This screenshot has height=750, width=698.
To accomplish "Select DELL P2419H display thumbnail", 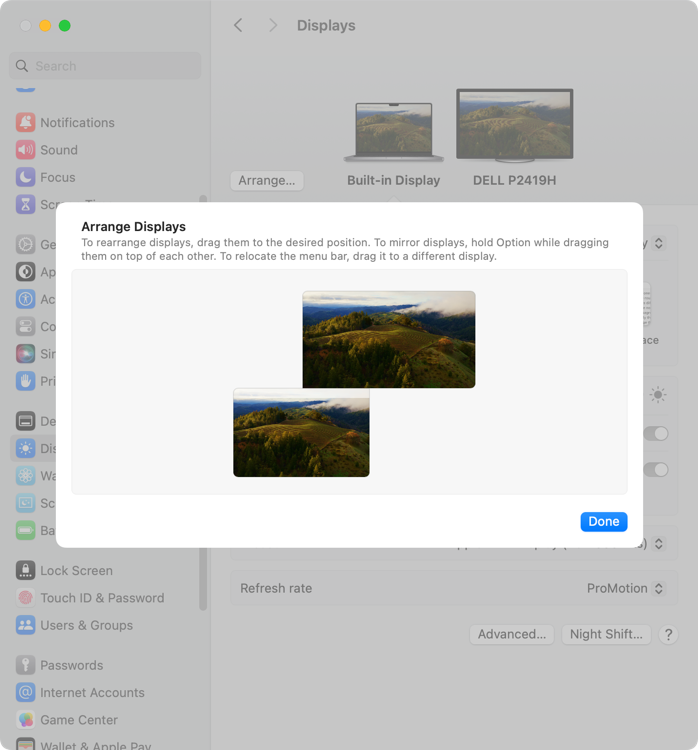I will click(x=515, y=125).
